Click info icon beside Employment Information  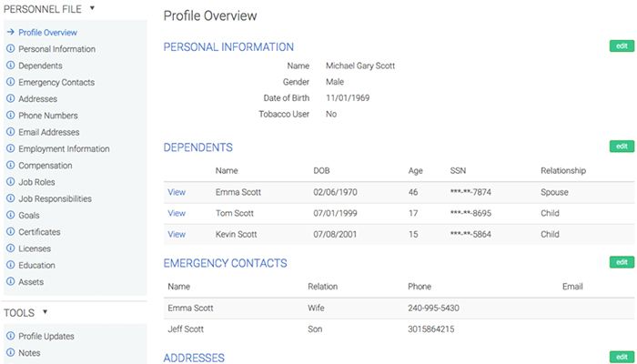click(11, 148)
